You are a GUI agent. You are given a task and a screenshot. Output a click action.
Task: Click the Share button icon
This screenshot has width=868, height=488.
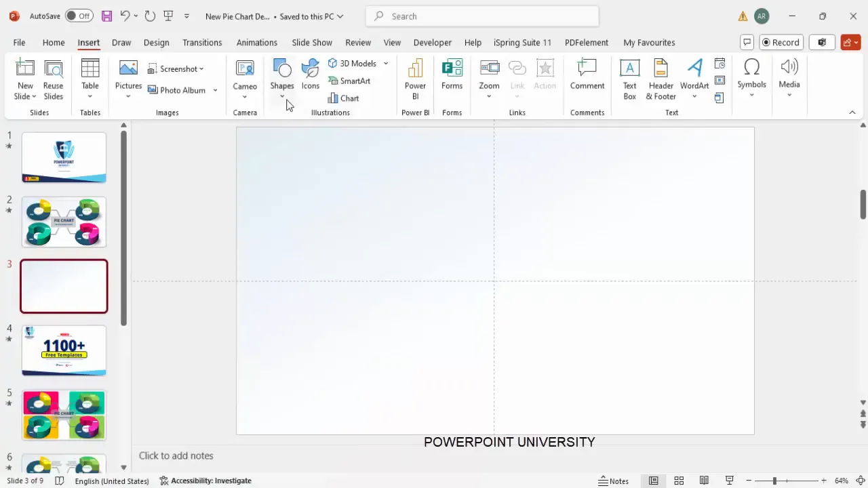[x=850, y=42]
